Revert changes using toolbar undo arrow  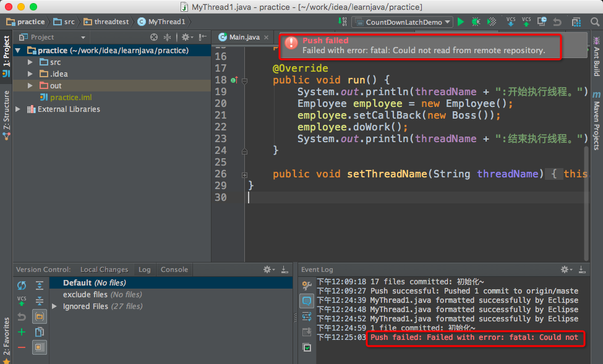pyautogui.click(x=557, y=22)
